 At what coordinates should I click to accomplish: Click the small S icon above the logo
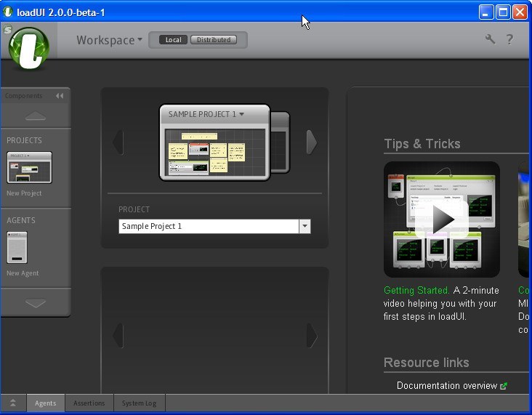(x=7, y=30)
